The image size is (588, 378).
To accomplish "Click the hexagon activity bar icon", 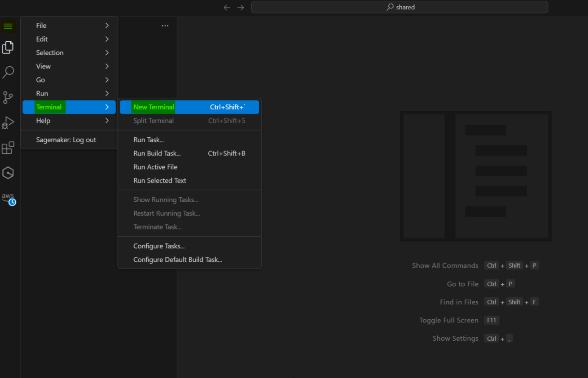I will tap(8, 173).
